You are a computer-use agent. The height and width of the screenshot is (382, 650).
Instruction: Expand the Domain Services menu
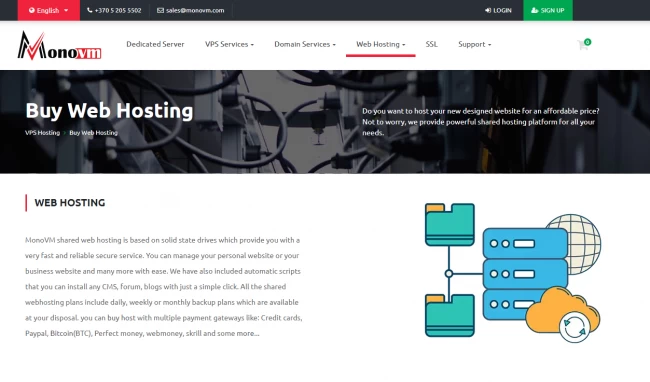305,44
